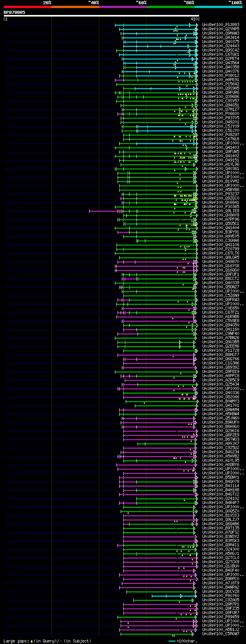Select the UniRef100_A1YL96 label
The image size is (246, 644).
(221, 165)
